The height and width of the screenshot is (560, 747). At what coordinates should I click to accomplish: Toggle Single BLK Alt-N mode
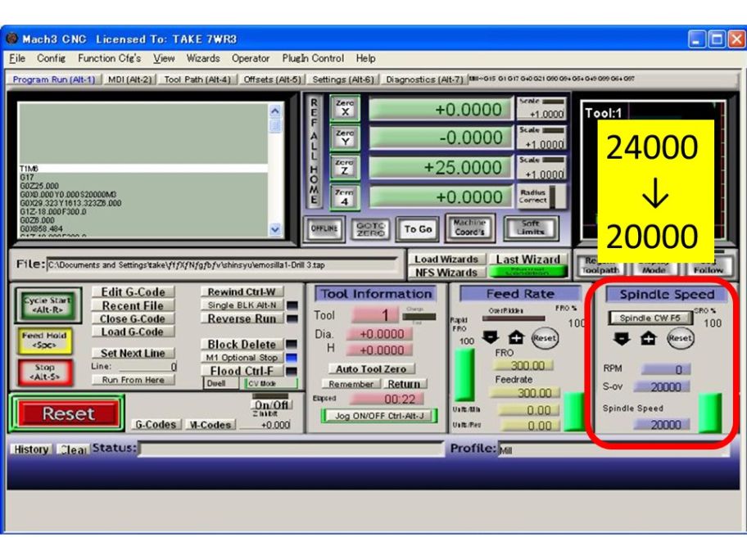242,305
